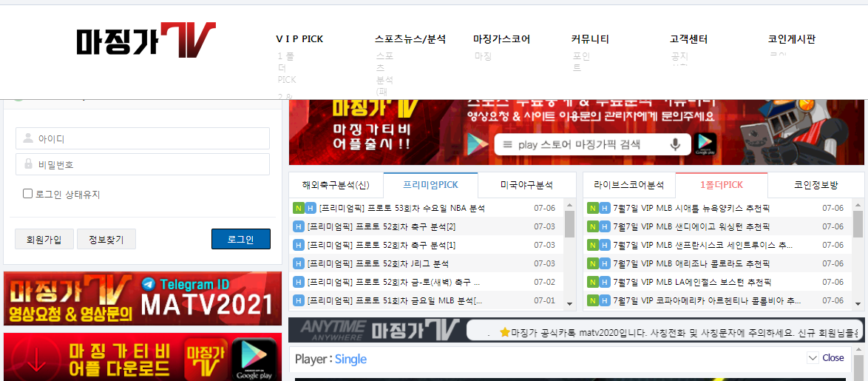Click the 마징가TV site logo
Viewport: 868px width, 381px height.
click(x=146, y=40)
